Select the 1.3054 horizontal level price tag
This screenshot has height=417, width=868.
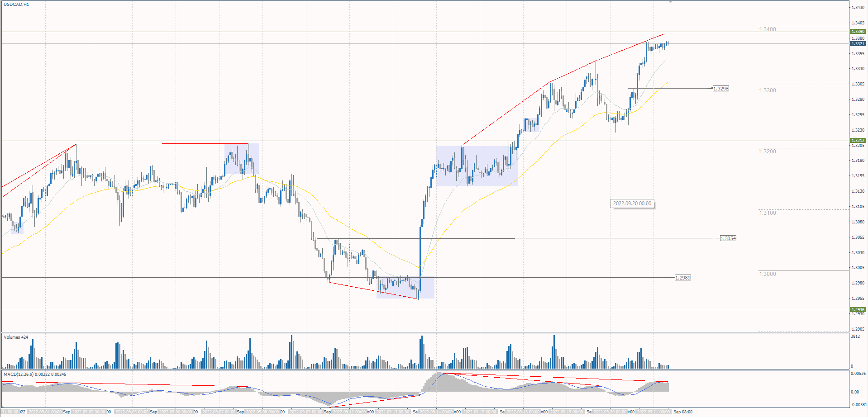click(x=728, y=238)
